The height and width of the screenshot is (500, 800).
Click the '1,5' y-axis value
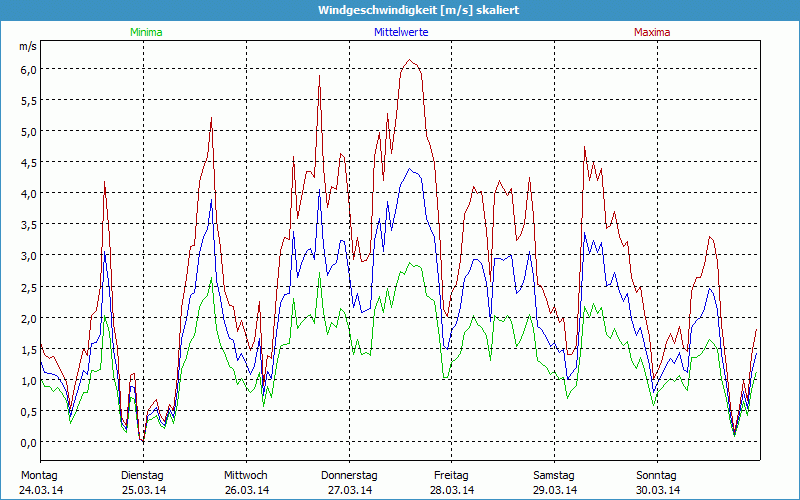tap(29, 349)
